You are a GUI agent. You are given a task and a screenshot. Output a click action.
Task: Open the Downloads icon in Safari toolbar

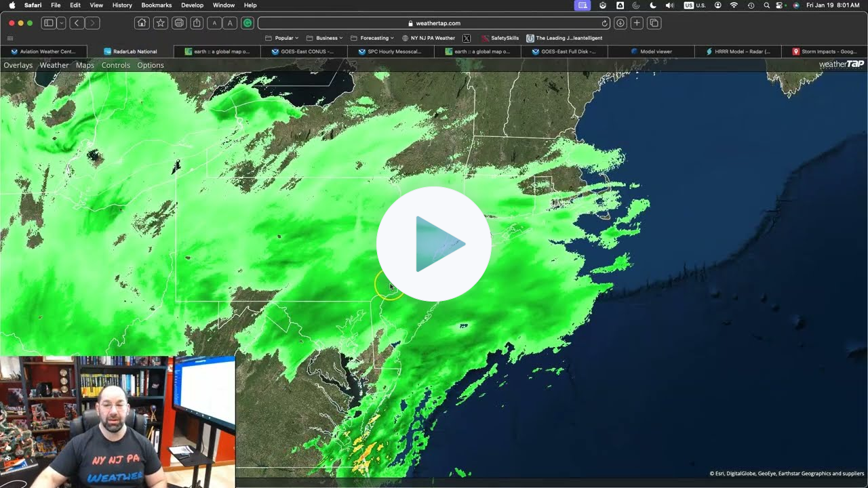tap(620, 22)
